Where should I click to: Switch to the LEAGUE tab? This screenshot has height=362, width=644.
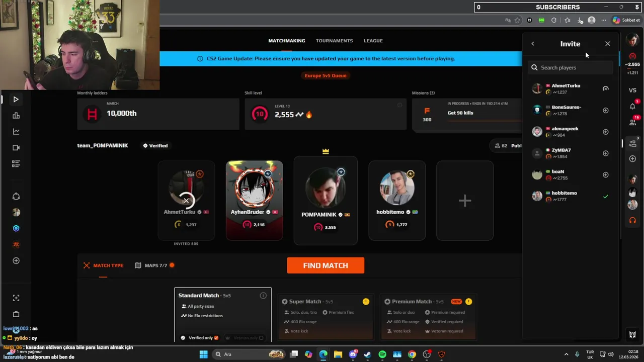click(373, 41)
